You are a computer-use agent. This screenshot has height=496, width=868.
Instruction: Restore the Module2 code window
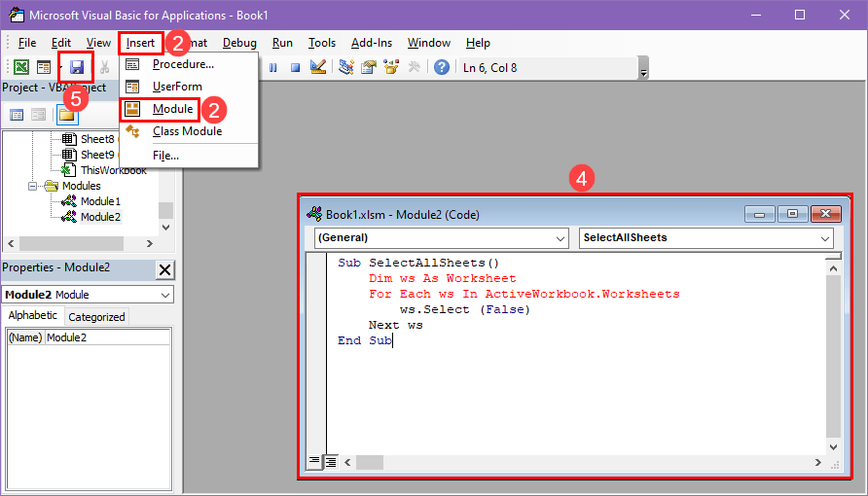click(x=792, y=214)
